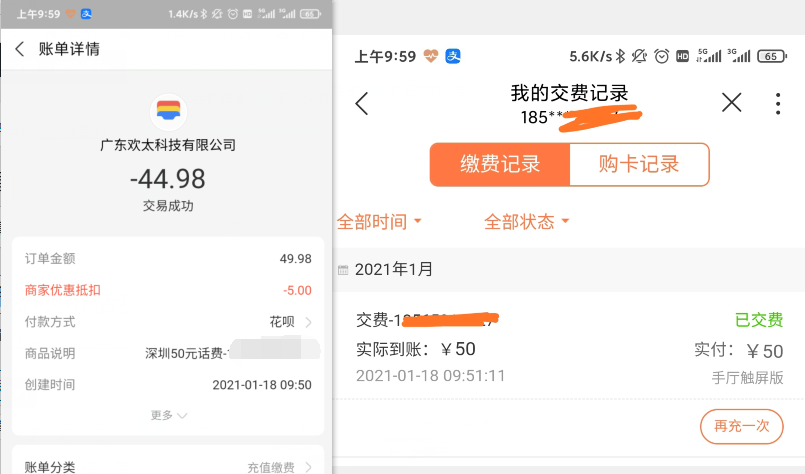Tap the 商品说明 深圳50元话费 row
Image resolution: width=805 pixels, height=474 pixels.
[x=168, y=353]
